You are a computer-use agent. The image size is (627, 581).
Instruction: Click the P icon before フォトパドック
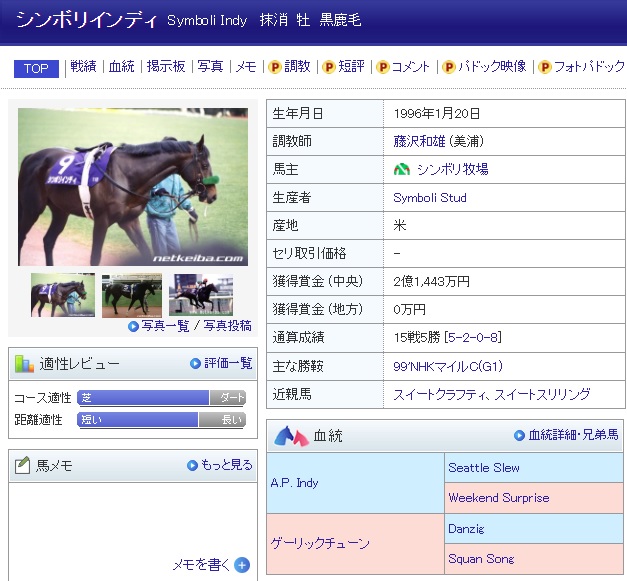point(545,67)
